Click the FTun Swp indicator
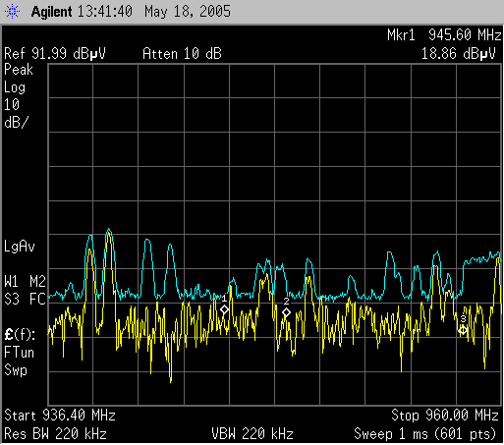The image size is (504, 445). [x=19, y=362]
